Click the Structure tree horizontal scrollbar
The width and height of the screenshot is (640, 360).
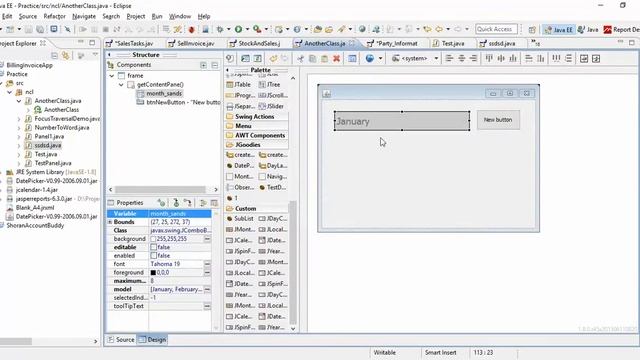tap(160, 189)
